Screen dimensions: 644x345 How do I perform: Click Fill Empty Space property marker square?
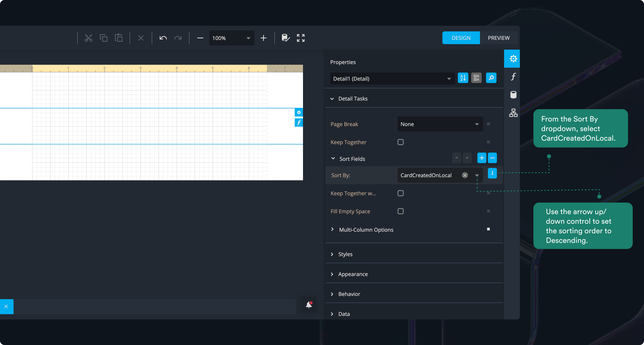point(488,211)
